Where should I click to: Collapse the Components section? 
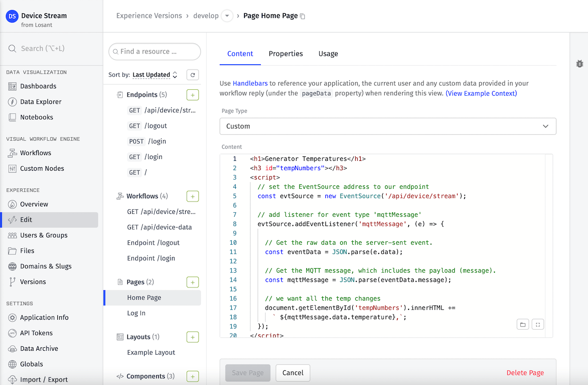click(146, 376)
